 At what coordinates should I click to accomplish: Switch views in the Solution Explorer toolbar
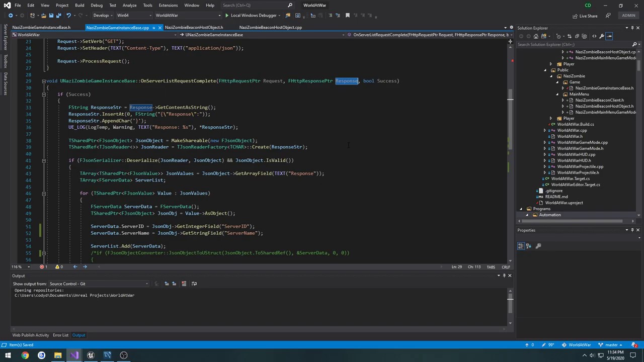point(543,36)
